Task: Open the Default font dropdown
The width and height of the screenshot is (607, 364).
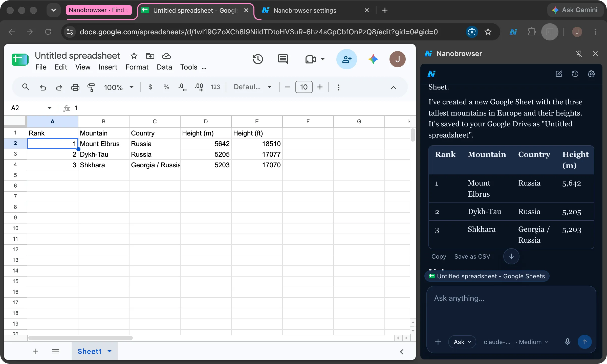Action: click(252, 87)
